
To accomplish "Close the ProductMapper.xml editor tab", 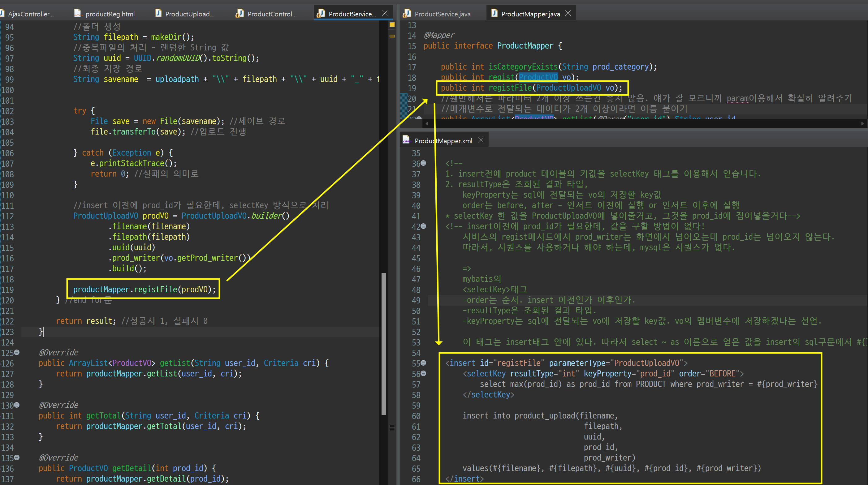I will [481, 140].
